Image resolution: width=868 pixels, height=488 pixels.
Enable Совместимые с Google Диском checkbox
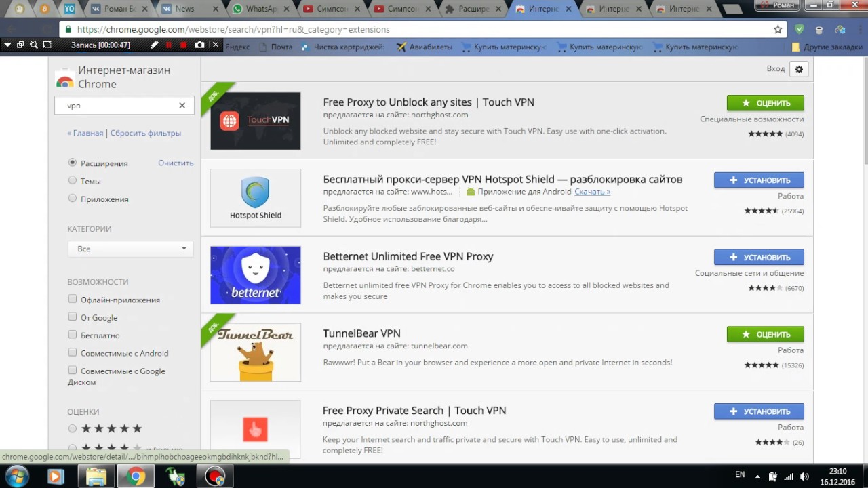(73, 370)
